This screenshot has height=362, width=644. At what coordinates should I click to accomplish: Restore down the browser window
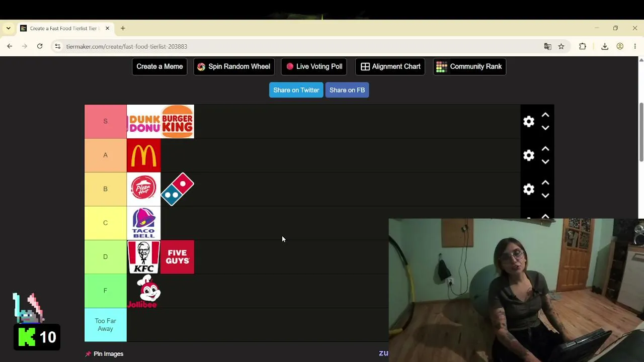[x=615, y=28]
